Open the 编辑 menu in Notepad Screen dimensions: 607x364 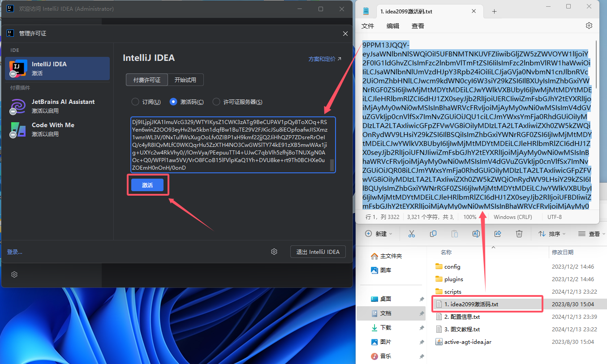pyautogui.click(x=393, y=26)
